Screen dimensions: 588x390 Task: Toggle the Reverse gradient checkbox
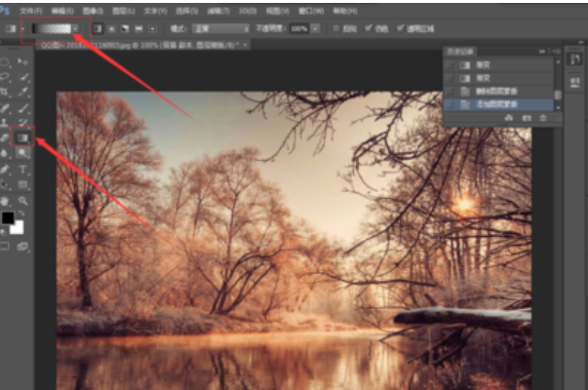coord(336,28)
